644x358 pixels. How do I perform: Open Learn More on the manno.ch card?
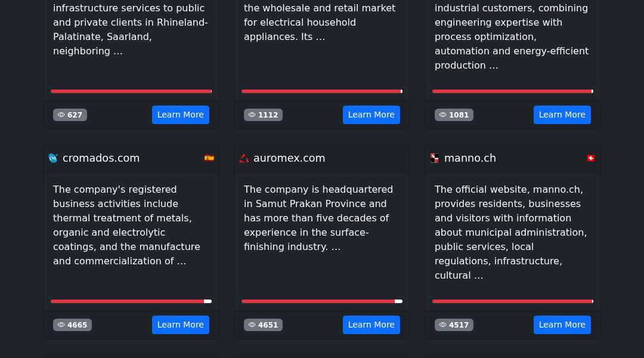562,325
